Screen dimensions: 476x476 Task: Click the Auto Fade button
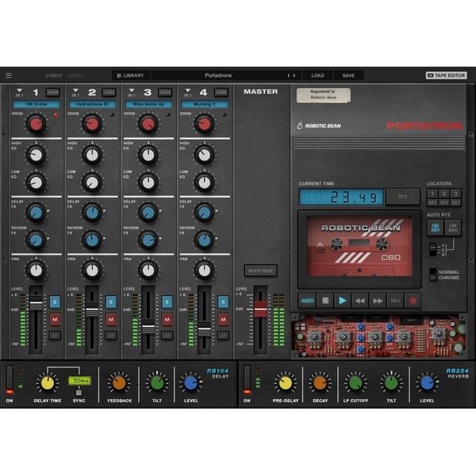[260, 271]
